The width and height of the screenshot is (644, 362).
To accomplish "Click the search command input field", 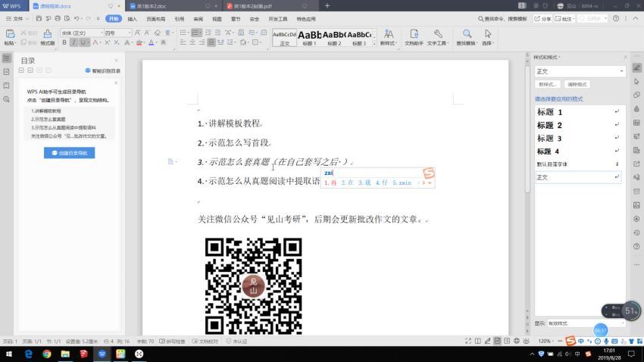I will pos(502,19).
